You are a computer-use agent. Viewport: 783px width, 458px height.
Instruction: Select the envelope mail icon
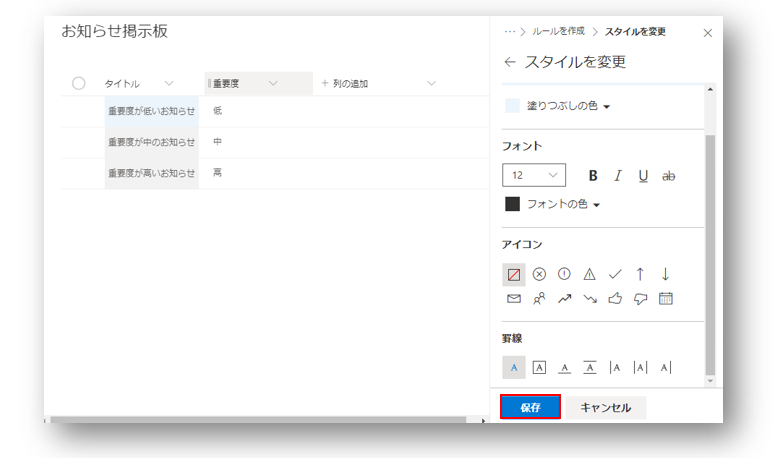(514, 298)
